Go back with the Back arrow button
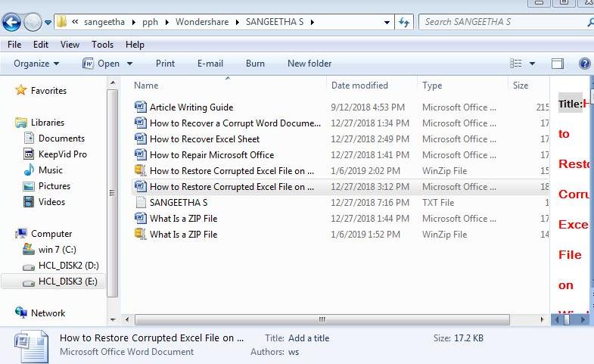The height and width of the screenshot is (364, 594). click(x=12, y=23)
